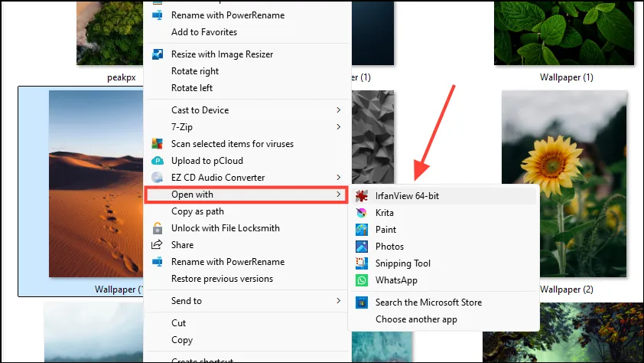This screenshot has width=644, height=363.
Task: Click the Krita app icon
Action: coord(362,213)
